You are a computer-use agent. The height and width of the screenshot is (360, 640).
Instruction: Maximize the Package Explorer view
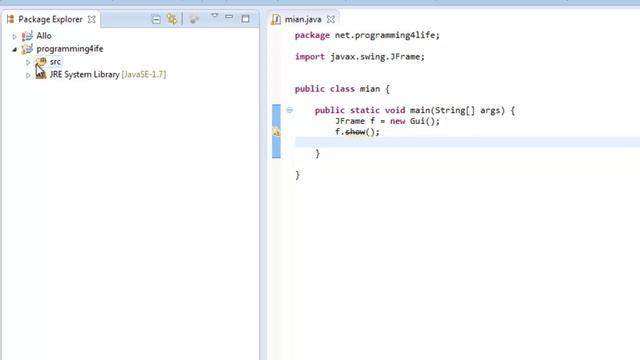[x=245, y=19]
